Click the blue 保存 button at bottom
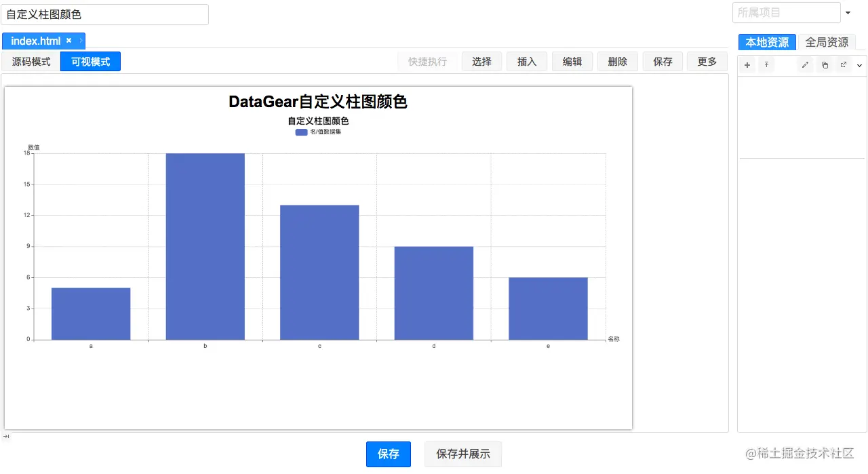 tap(389, 454)
